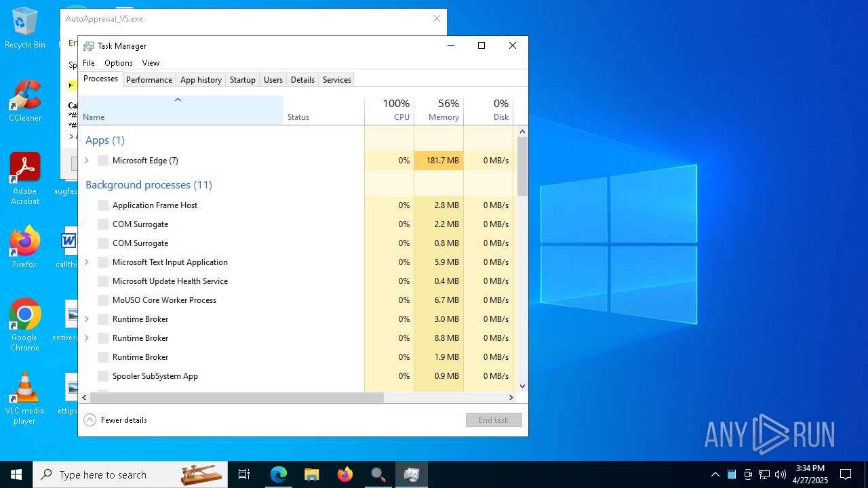Select the Processes tab
The width and height of the screenshot is (868, 488).
pos(100,79)
